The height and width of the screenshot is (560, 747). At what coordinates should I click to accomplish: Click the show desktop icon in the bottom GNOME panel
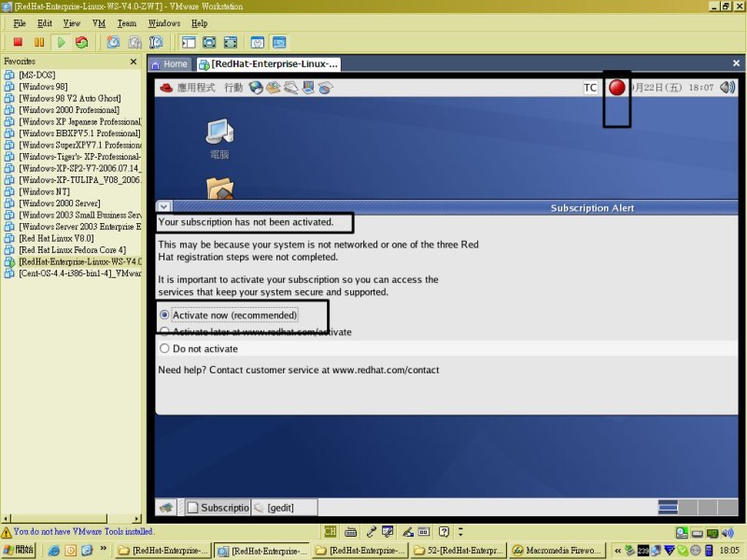point(166,508)
